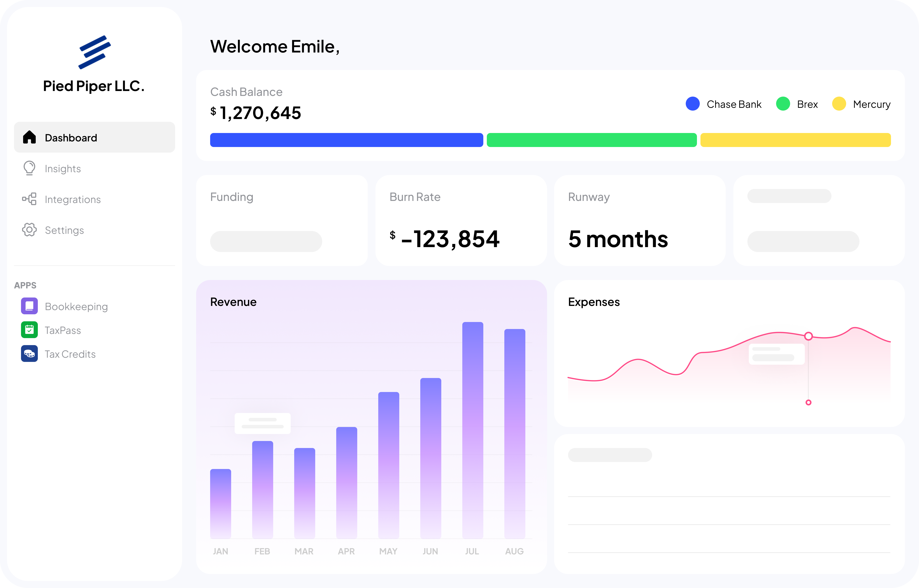Open the purple Bookkeeping app icon

29,306
